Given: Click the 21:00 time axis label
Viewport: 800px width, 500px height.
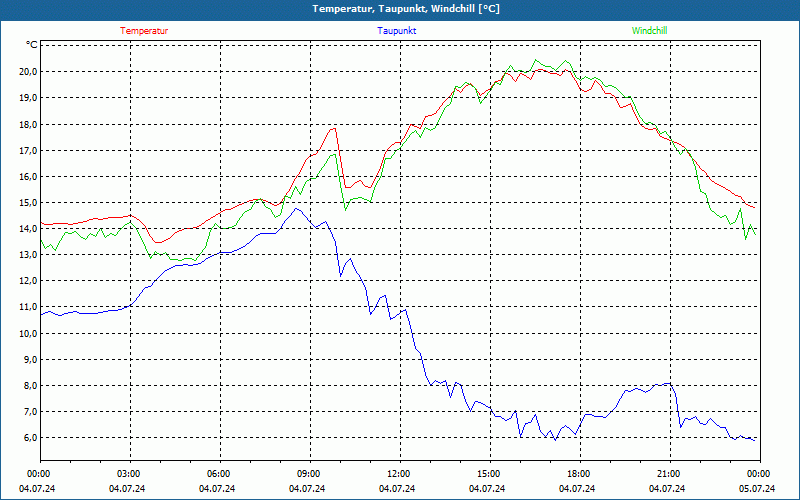Looking at the screenshot, I should pyautogui.click(x=670, y=474).
